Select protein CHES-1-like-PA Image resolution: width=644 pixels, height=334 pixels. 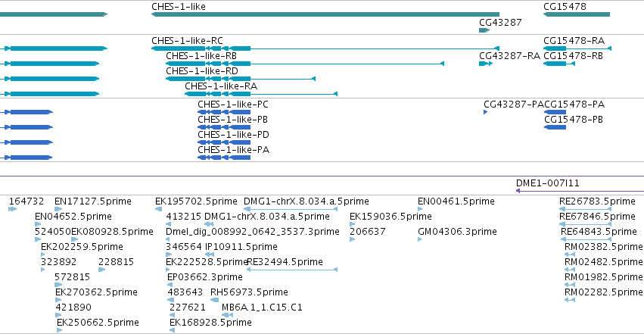[x=224, y=158]
